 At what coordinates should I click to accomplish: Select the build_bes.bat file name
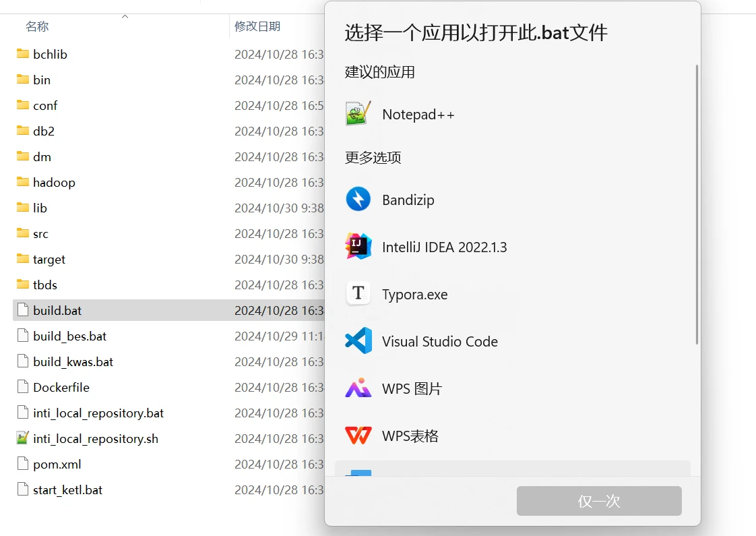70,336
